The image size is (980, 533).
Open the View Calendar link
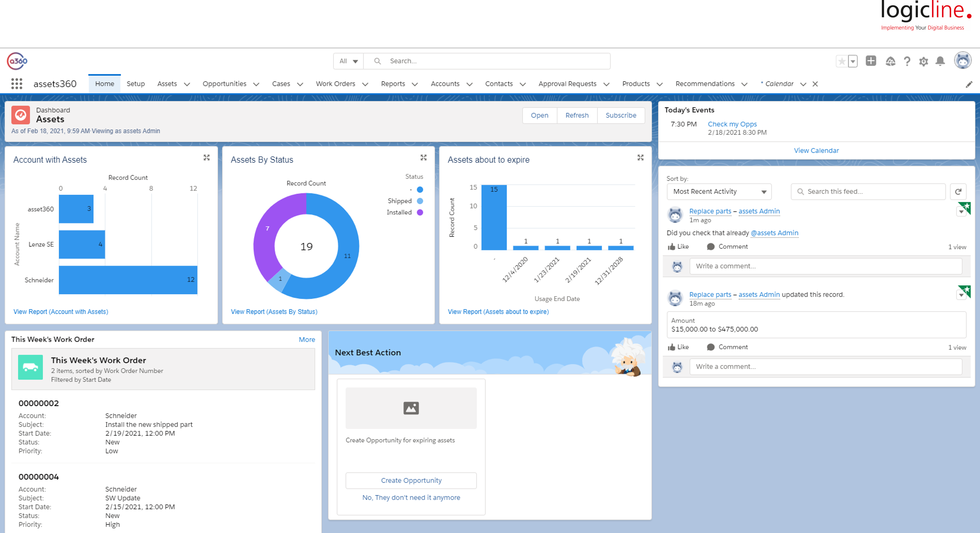click(816, 150)
